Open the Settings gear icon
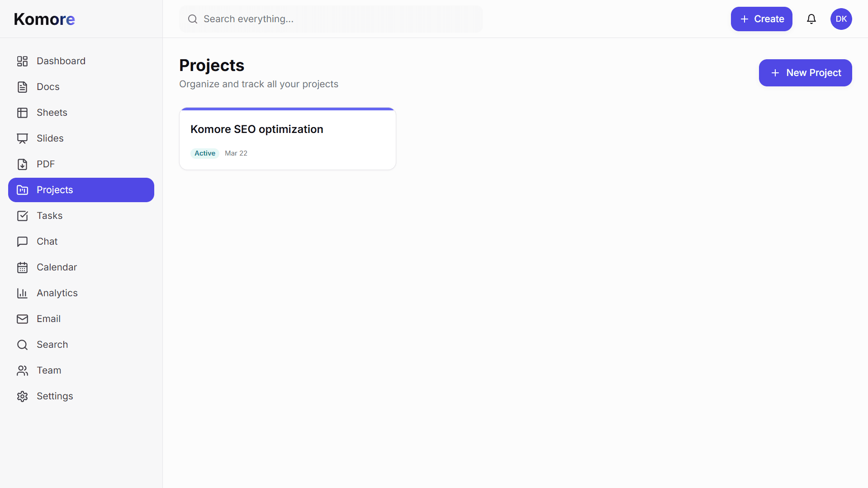The height and width of the screenshot is (488, 868). 23,396
